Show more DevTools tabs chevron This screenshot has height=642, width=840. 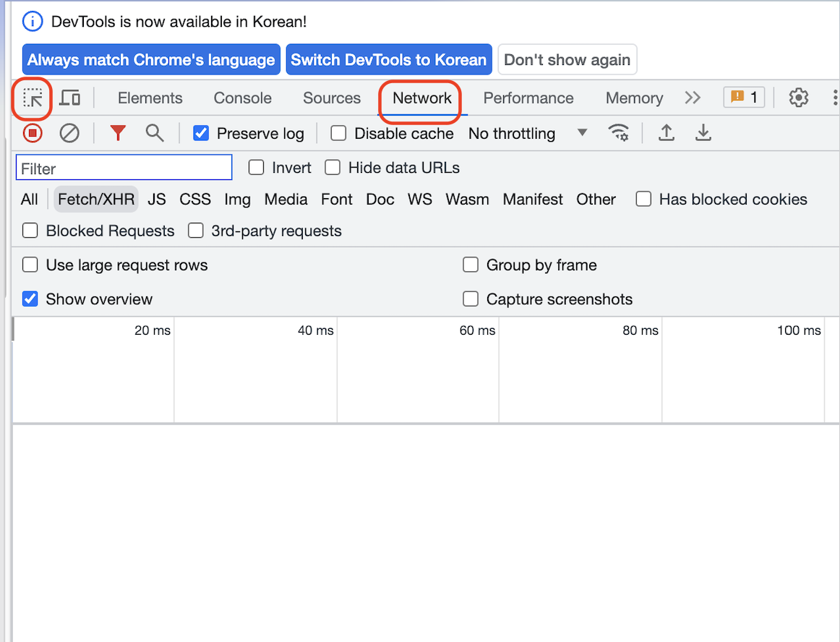[693, 98]
